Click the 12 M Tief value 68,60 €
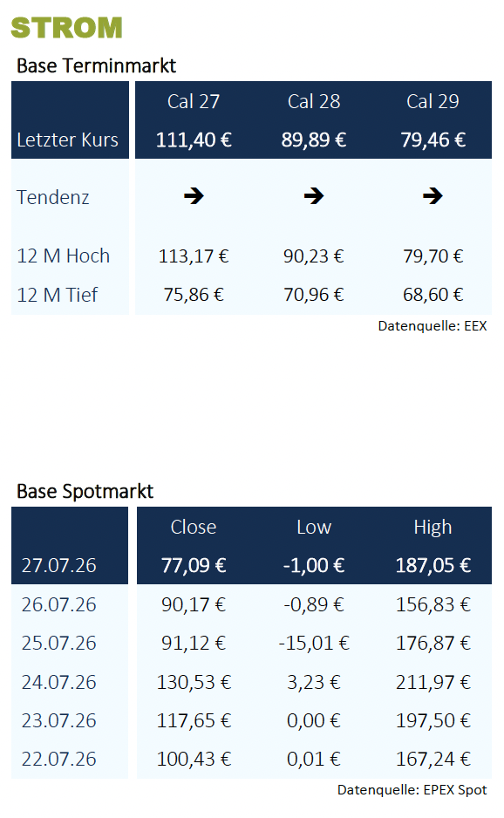The height and width of the screenshot is (818, 504). (432, 295)
